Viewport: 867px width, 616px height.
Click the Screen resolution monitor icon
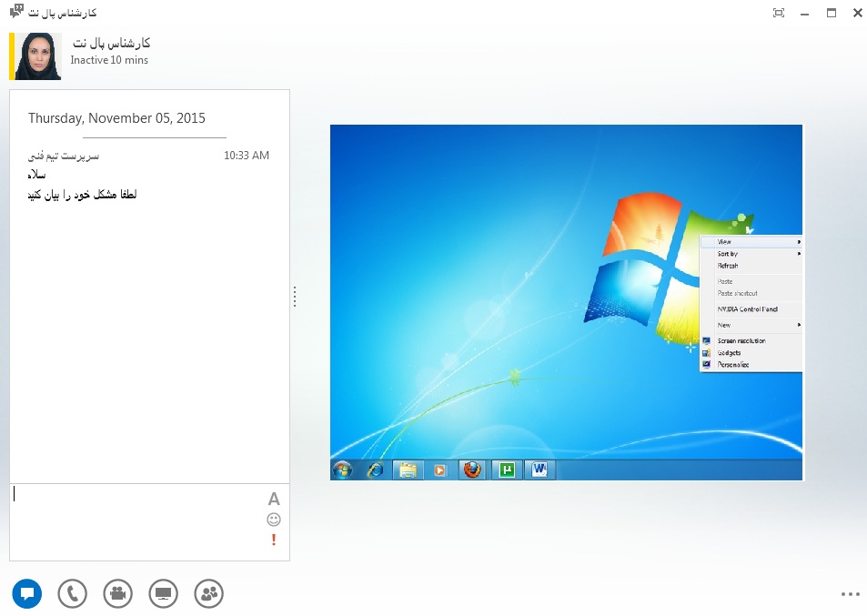(x=706, y=341)
